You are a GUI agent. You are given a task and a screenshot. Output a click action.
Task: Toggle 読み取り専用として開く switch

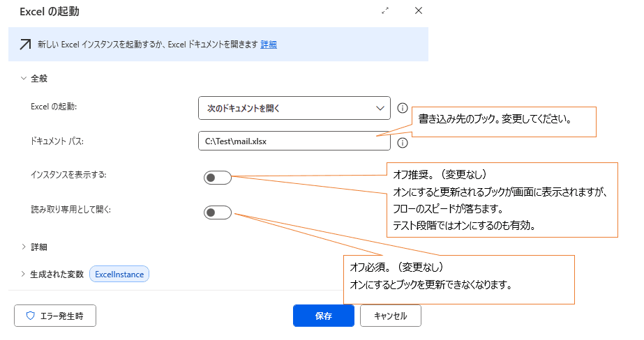(x=218, y=212)
